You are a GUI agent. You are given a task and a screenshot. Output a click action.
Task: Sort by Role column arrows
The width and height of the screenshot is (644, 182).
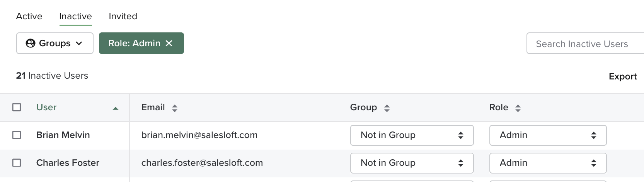point(518,108)
